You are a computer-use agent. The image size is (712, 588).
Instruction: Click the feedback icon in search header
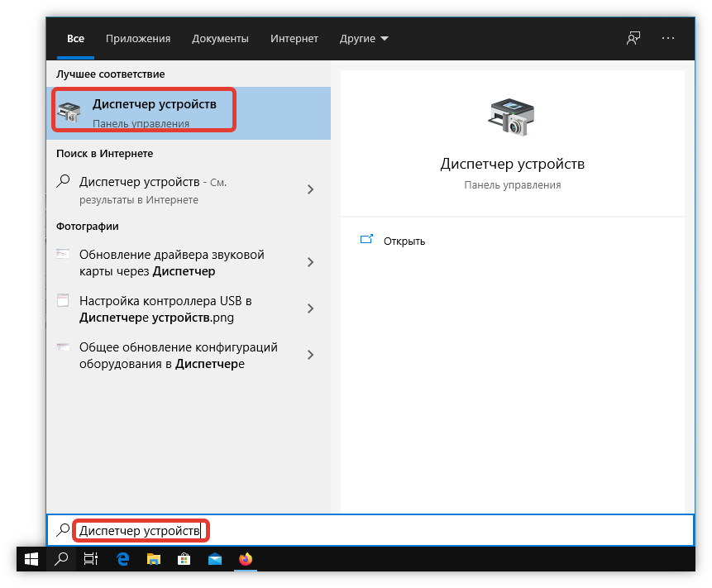(x=633, y=39)
